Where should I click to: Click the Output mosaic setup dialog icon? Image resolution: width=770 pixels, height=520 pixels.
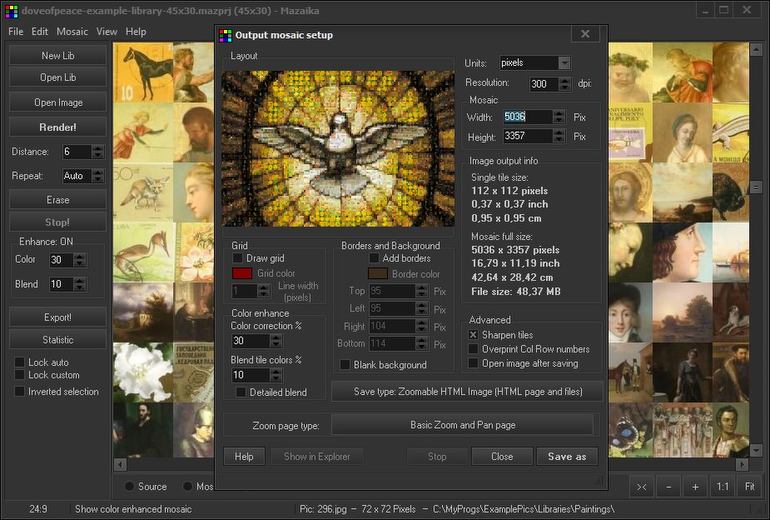(x=225, y=35)
